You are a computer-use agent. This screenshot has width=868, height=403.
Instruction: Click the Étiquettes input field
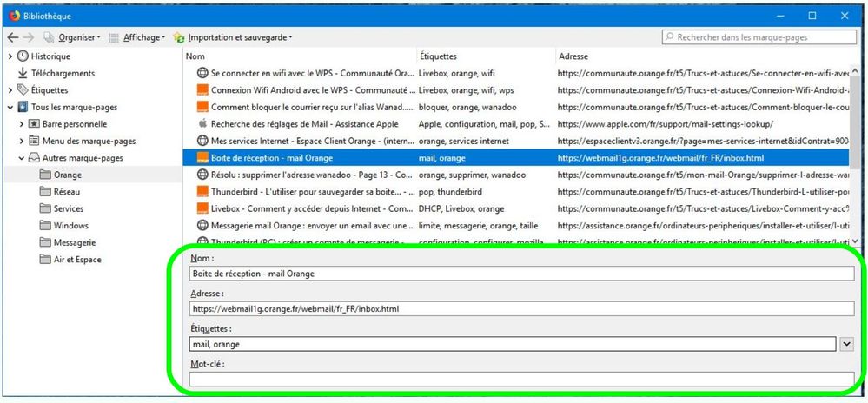coord(513,344)
